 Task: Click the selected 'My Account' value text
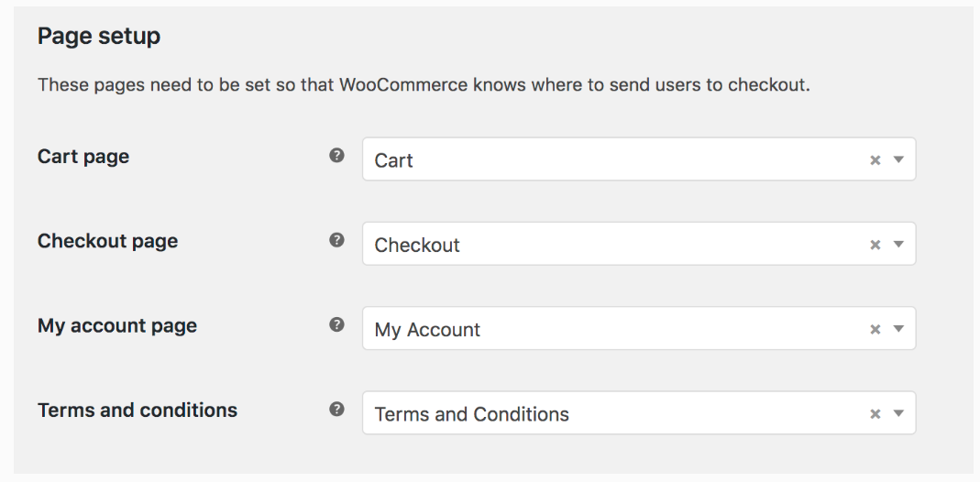(x=427, y=330)
